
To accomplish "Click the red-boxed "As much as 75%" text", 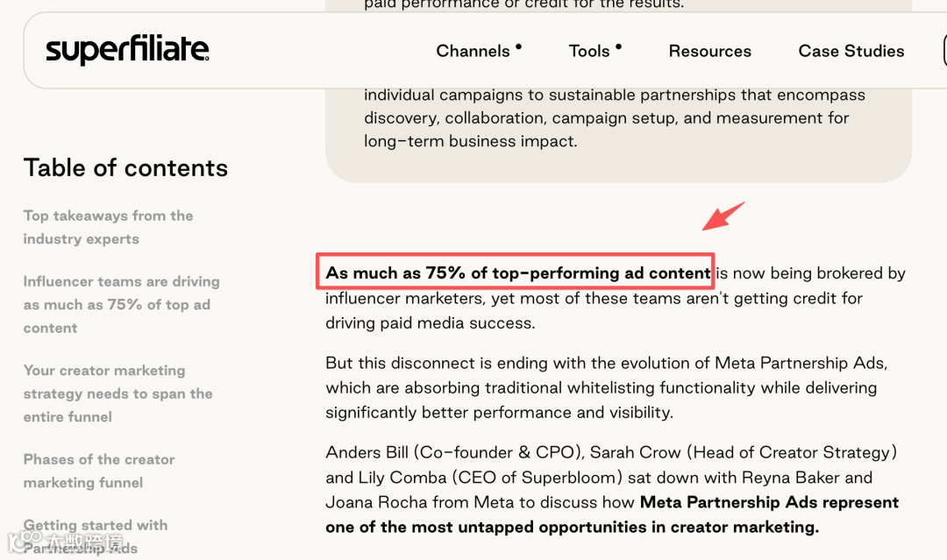I will tap(517, 273).
